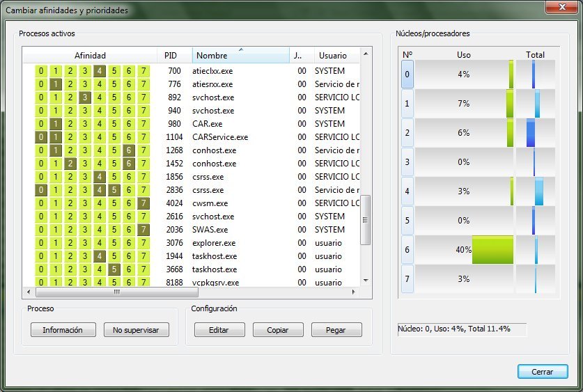The width and height of the screenshot is (583, 392).
Task: Select core number 3 in processors panel
Action: click(x=407, y=162)
